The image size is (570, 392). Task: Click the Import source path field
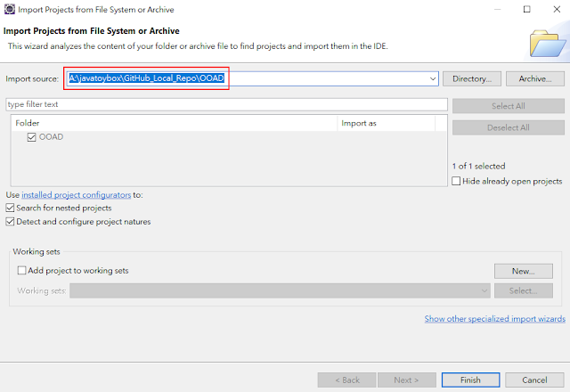249,79
